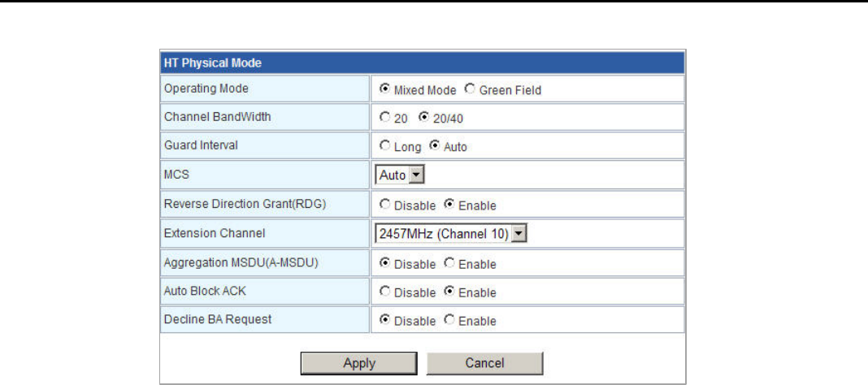868x385 pixels.
Task: Disable Reverse Direction Grant
Action: pyautogui.click(x=385, y=205)
